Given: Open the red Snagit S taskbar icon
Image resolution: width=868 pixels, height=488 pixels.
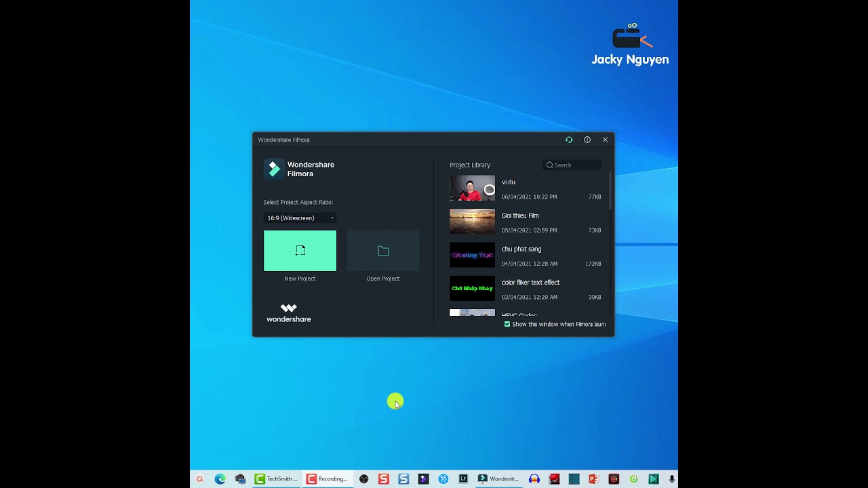Looking at the screenshot, I should coord(384,479).
